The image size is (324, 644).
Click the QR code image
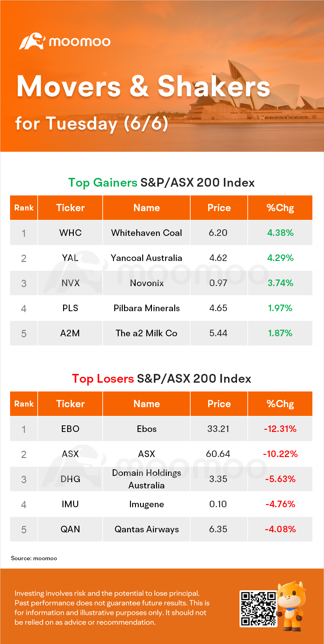click(258, 608)
